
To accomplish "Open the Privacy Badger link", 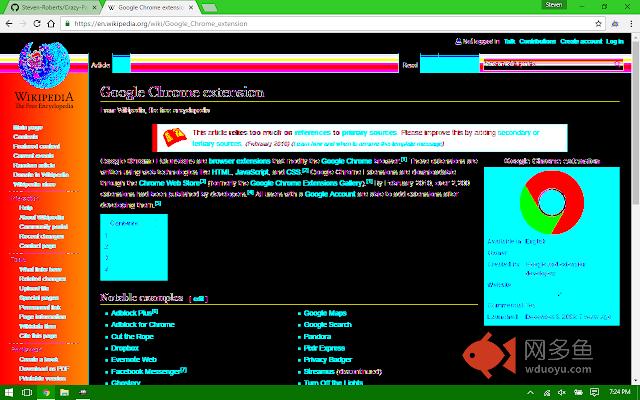I will pos(328,359).
